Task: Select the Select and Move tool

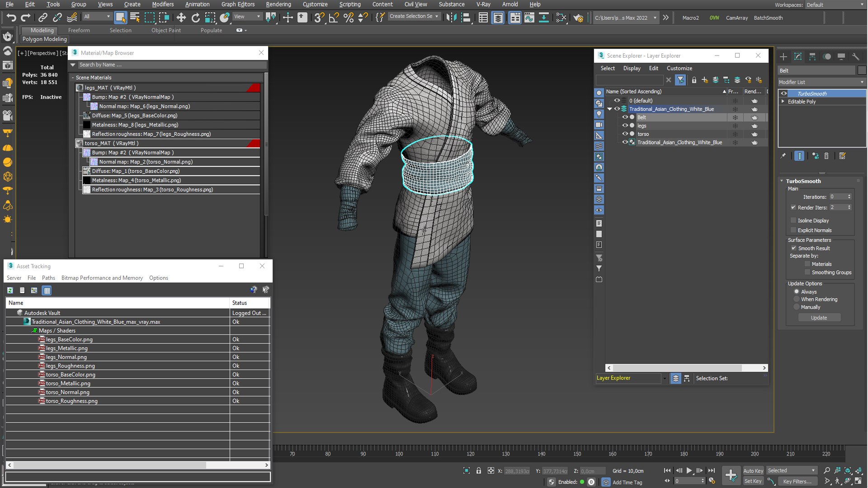Action: click(181, 18)
